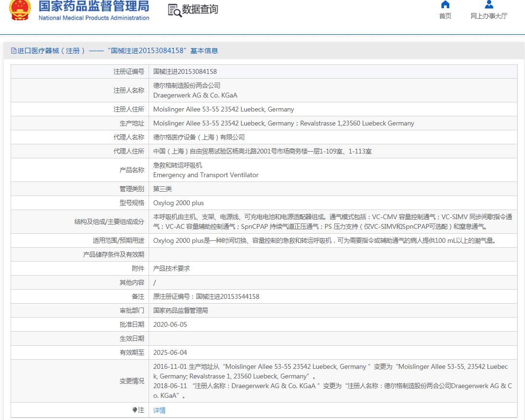Screen dimensions: 525x420
Task: Click 审批部门 label
Action: pyautogui.click(x=132, y=310)
